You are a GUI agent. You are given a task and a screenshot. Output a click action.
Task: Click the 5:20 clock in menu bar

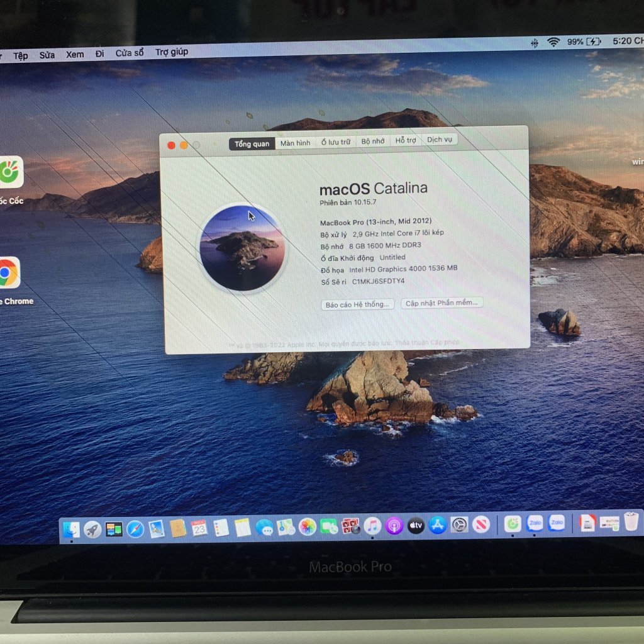[x=628, y=41]
